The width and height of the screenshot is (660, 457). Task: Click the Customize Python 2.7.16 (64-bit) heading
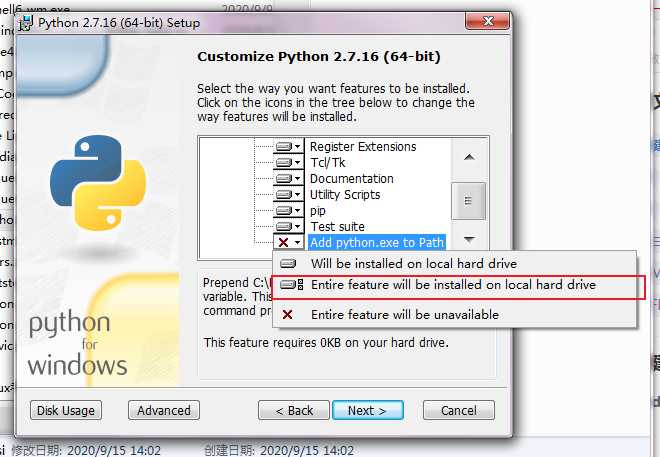(319, 56)
